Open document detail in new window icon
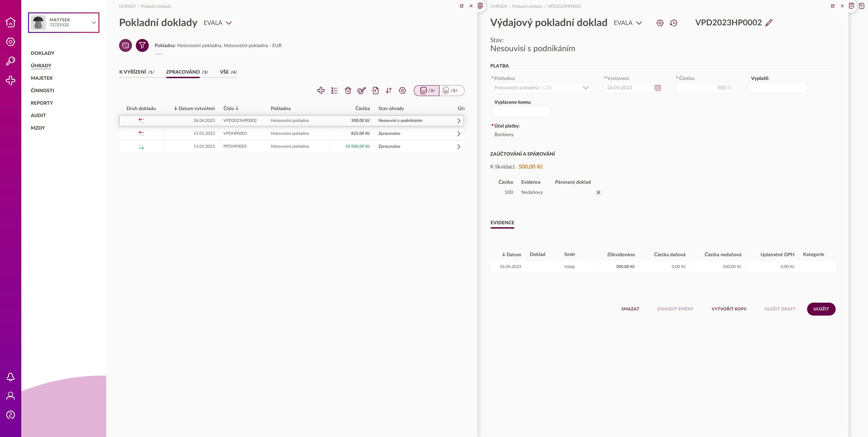 (833, 6)
